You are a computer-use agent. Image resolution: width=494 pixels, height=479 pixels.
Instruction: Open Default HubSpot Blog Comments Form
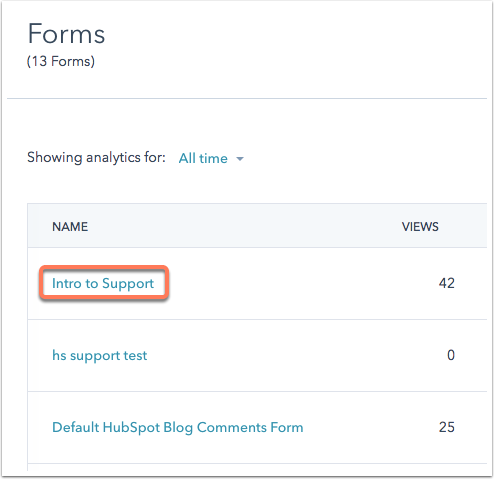[178, 427]
